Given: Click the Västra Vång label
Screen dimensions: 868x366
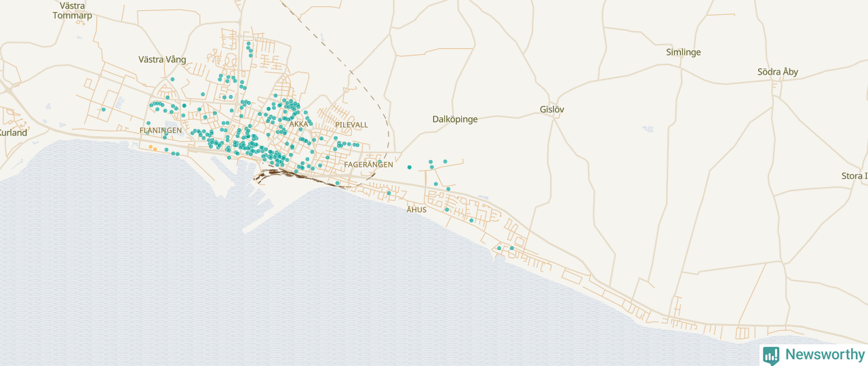Looking at the screenshot, I should tap(162, 60).
